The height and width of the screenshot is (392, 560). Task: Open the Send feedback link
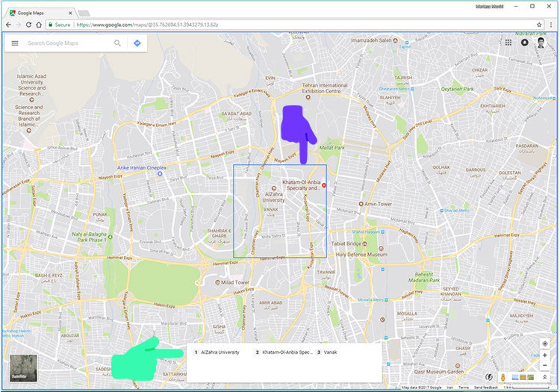click(486, 387)
